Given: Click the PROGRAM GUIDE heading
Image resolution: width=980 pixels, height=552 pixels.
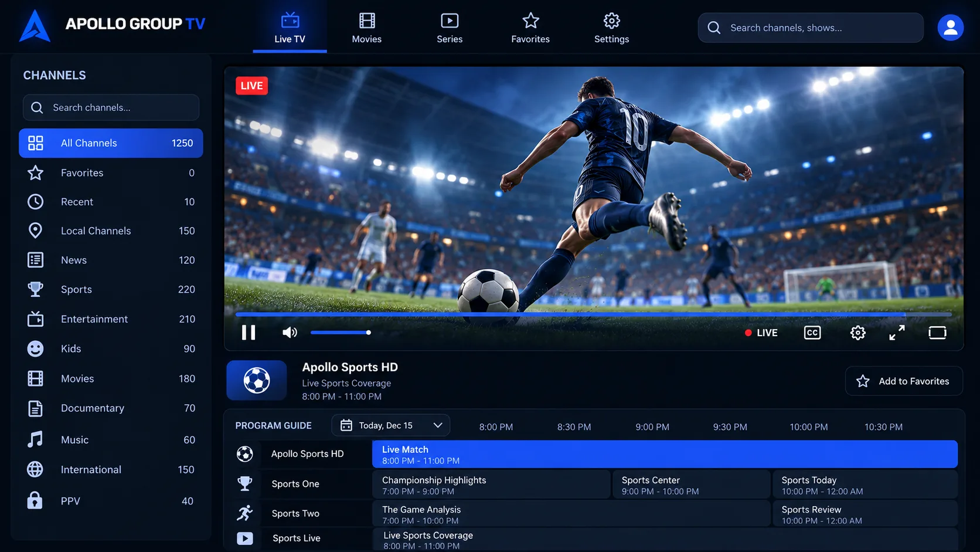Looking at the screenshot, I should click(273, 425).
